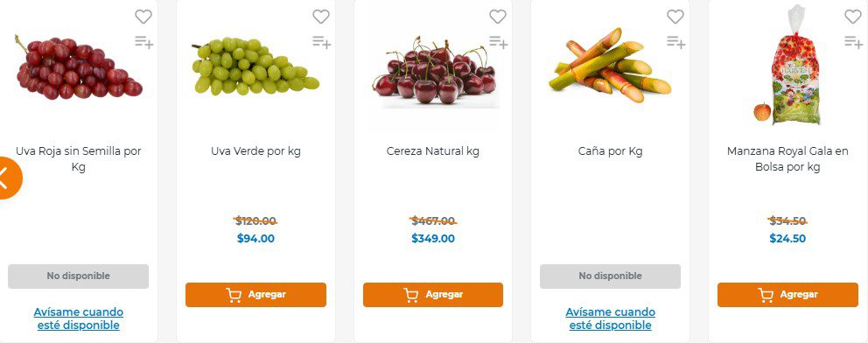The image size is (868, 343).
Task: Open the red grapes product image
Action: pyautogui.click(x=79, y=68)
